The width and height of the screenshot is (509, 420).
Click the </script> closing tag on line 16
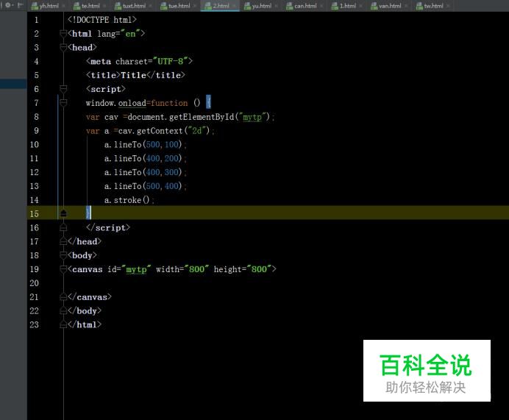(108, 227)
